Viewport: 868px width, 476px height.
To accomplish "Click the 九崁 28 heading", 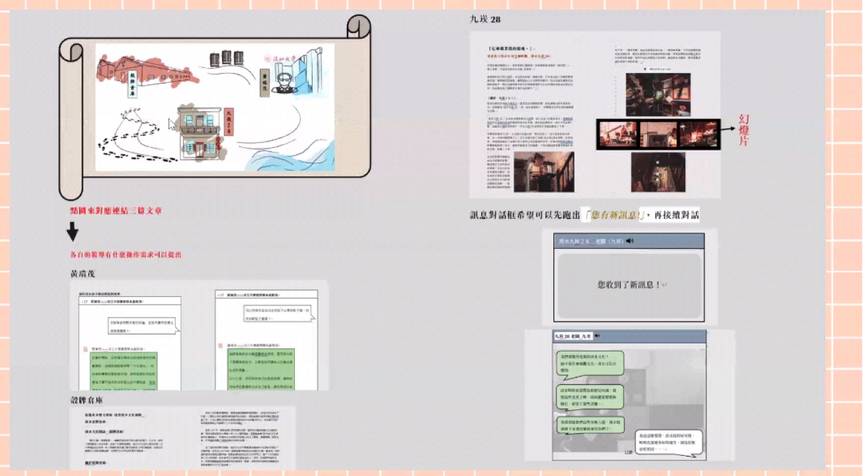I will pos(485,20).
